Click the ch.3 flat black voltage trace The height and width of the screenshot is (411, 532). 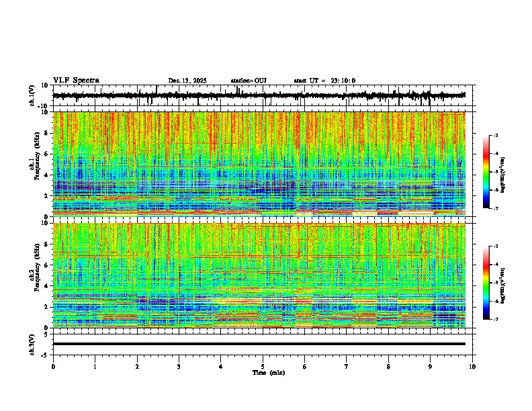coord(259,344)
